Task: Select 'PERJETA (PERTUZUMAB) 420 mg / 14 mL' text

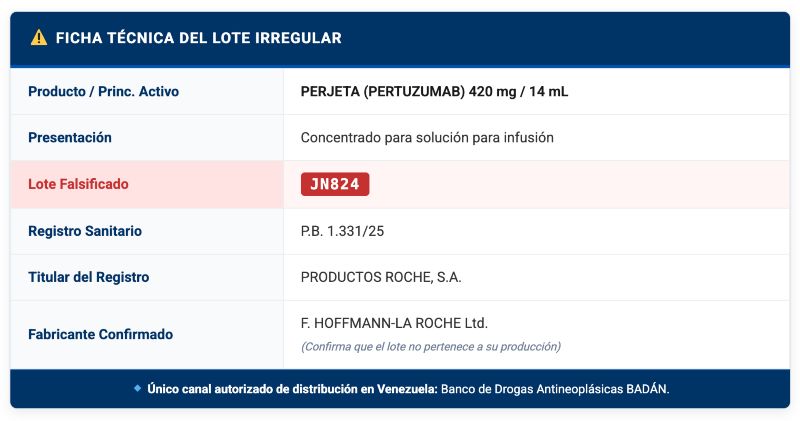Action: pos(434,91)
